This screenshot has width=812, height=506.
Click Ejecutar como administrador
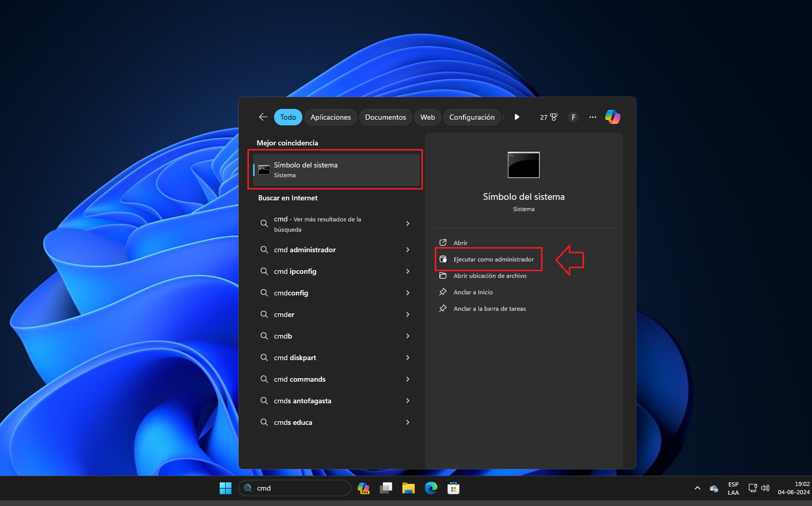pyautogui.click(x=493, y=259)
